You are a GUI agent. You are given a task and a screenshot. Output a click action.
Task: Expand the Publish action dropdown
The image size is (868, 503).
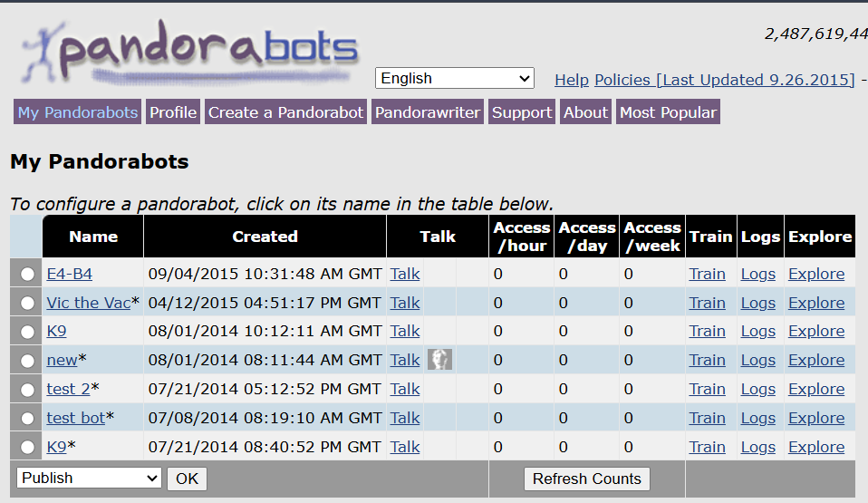tap(89, 478)
